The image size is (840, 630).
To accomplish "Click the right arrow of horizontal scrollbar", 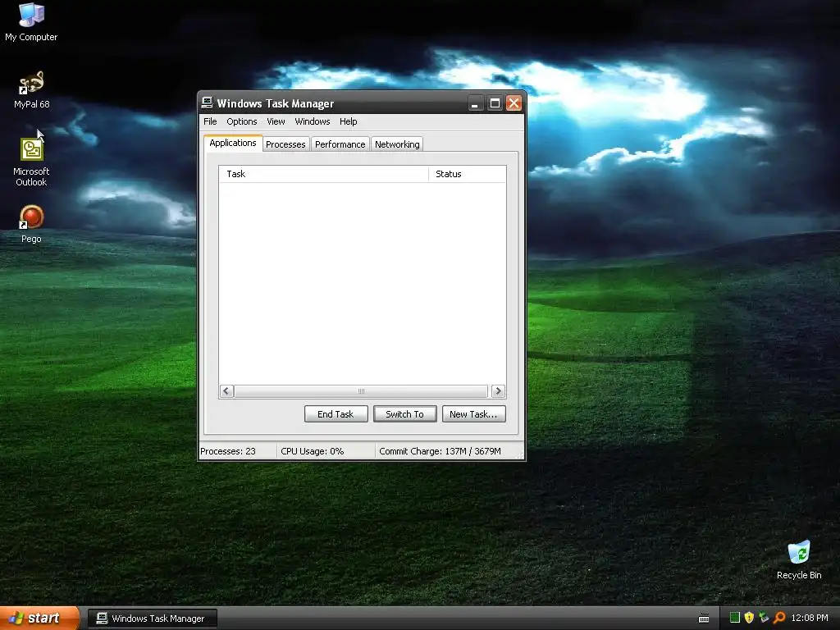I will tap(498, 391).
